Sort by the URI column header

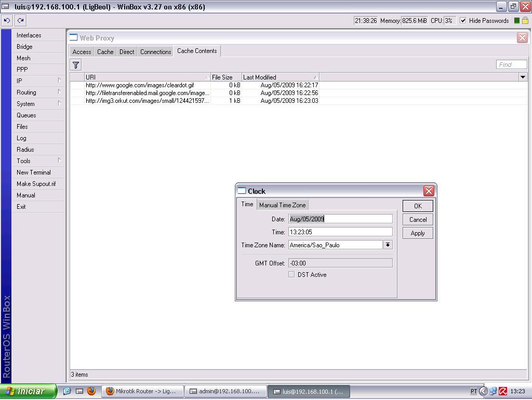click(147, 77)
